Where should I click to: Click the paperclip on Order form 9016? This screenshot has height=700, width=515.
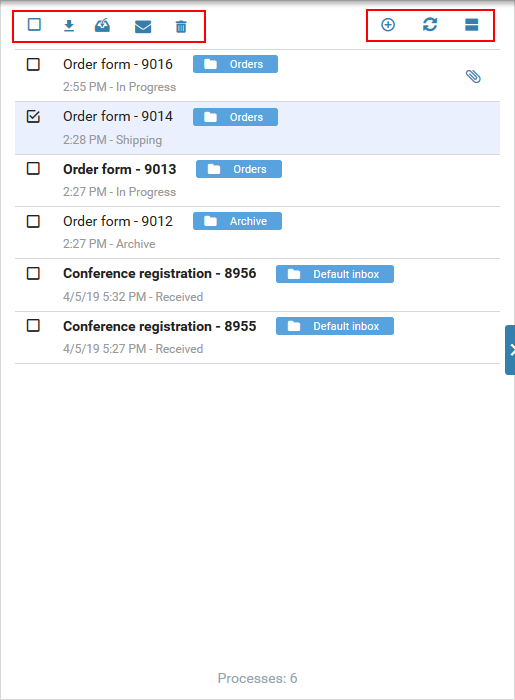(x=473, y=76)
